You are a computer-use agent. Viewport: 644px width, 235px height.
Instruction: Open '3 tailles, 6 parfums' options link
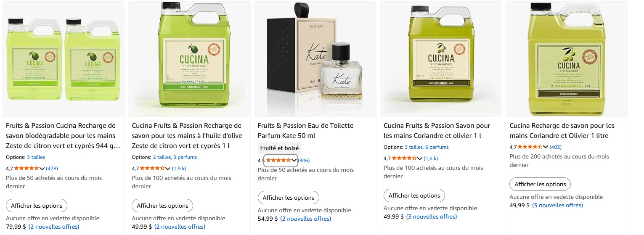[x=427, y=147]
